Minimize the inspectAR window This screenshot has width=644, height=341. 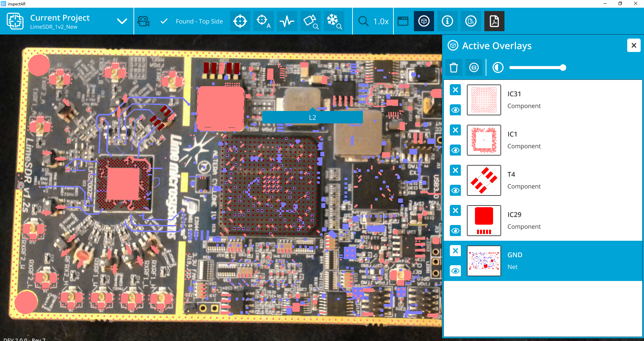[x=605, y=4]
